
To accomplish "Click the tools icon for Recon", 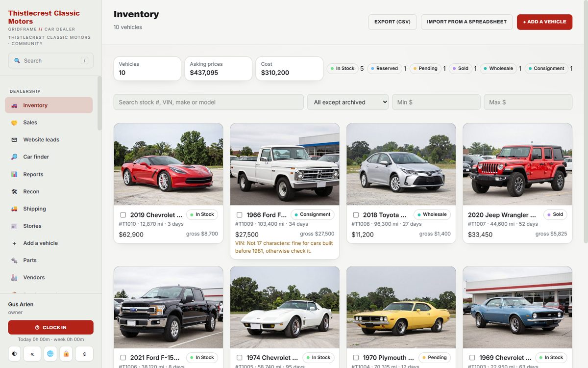I will (x=14, y=191).
